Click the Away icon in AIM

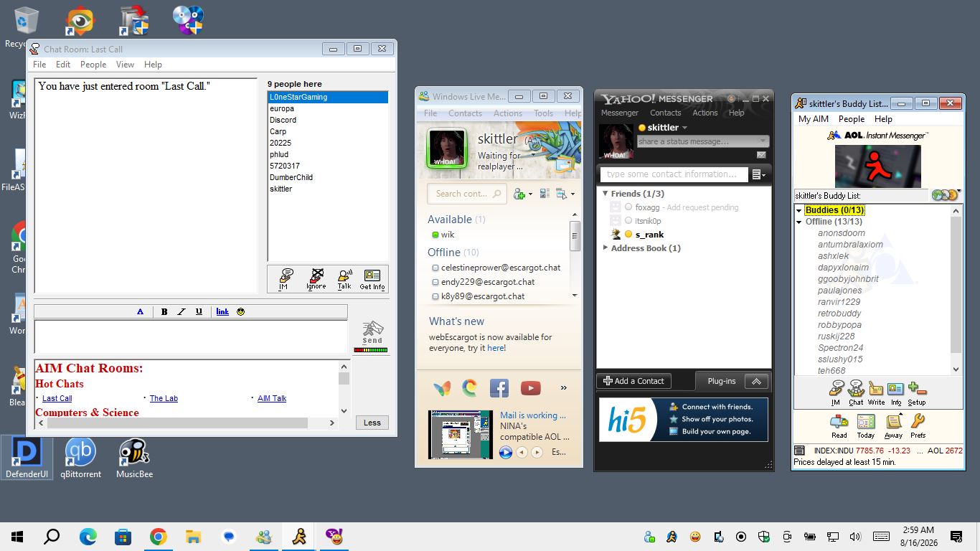tap(893, 425)
